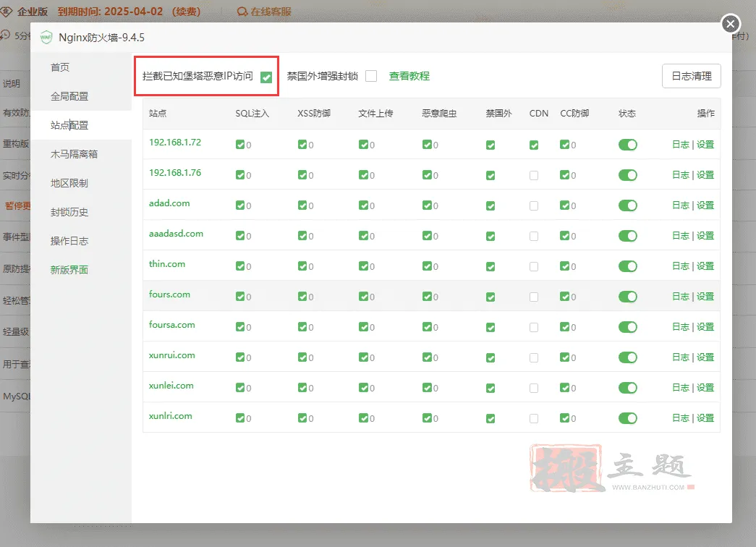Open site link adad.com
Screen dimensions: 756x547
tap(169, 203)
